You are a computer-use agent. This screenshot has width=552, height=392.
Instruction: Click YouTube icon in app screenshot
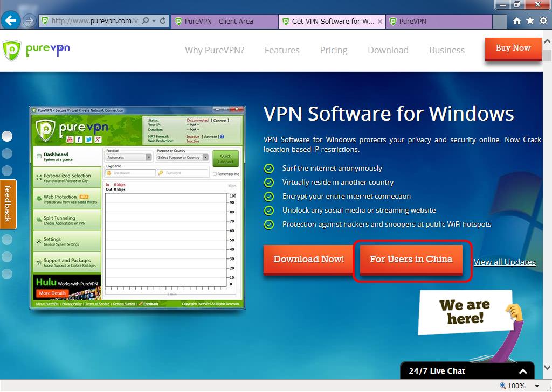click(70, 139)
